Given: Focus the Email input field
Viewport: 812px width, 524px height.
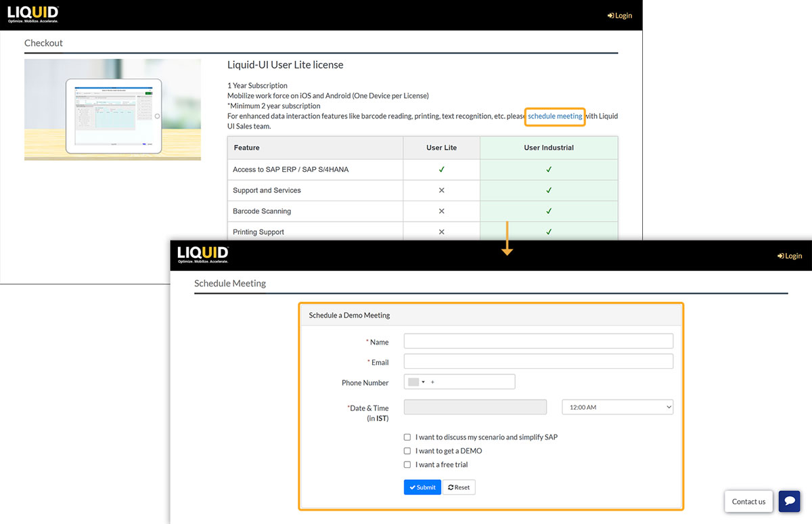Looking at the screenshot, I should click(539, 362).
